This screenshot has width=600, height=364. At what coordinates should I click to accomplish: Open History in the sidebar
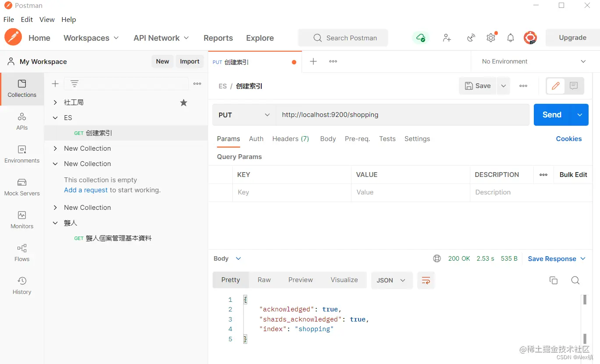(x=22, y=286)
